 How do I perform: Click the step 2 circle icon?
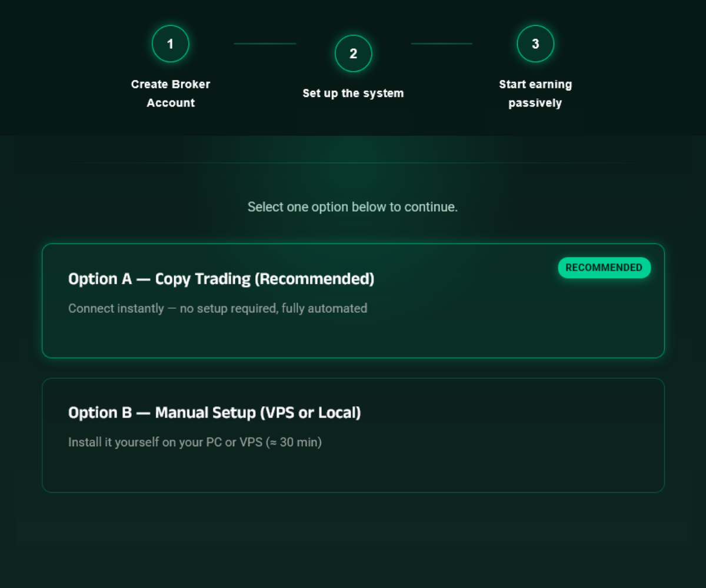point(353,54)
